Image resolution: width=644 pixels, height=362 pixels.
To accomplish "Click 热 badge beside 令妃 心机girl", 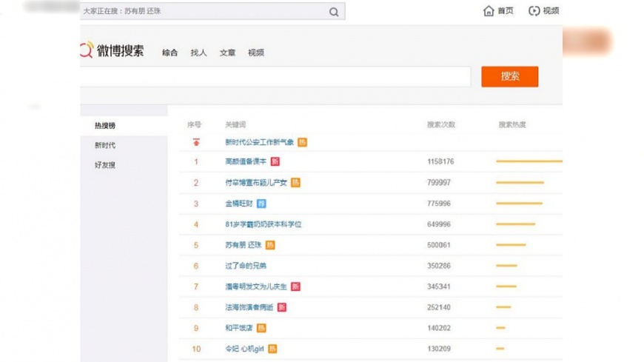I will coord(272,349).
